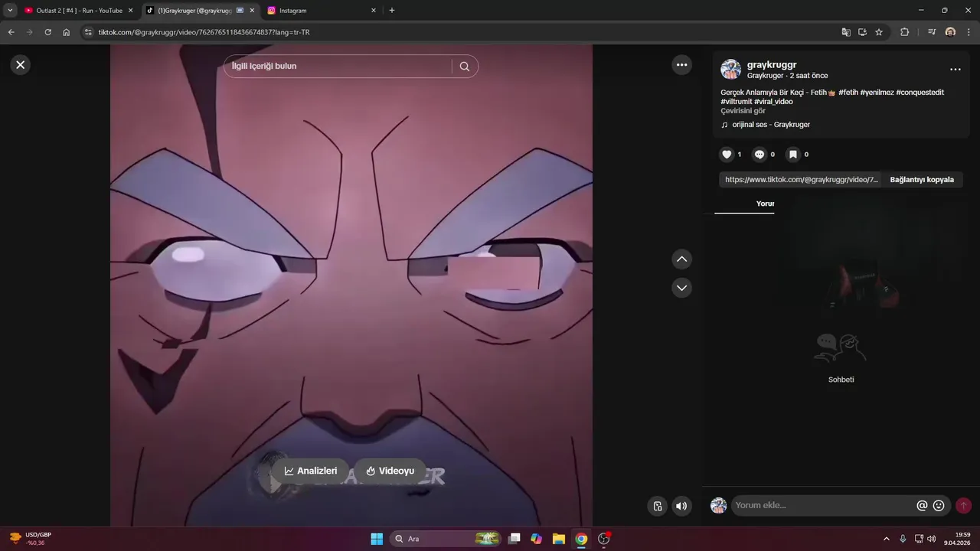Go to the browser home page icon

point(67,32)
